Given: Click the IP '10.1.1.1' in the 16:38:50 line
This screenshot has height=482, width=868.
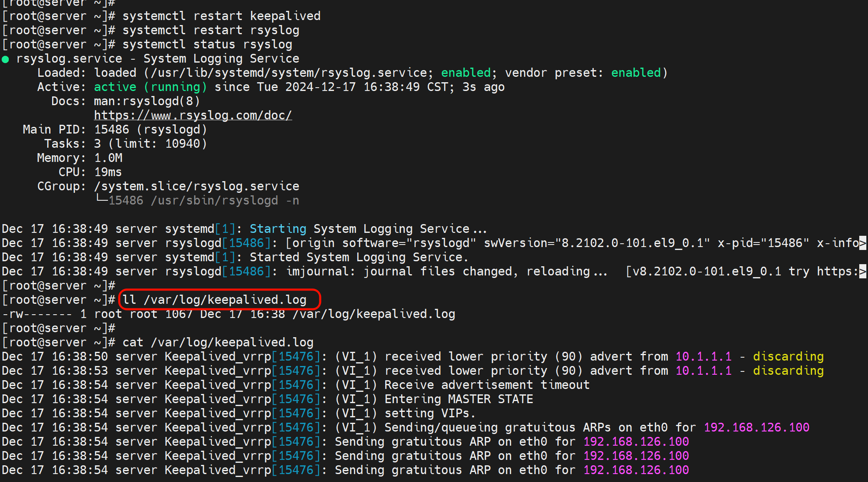Looking at the screenshot, I should tap(703, 356).
